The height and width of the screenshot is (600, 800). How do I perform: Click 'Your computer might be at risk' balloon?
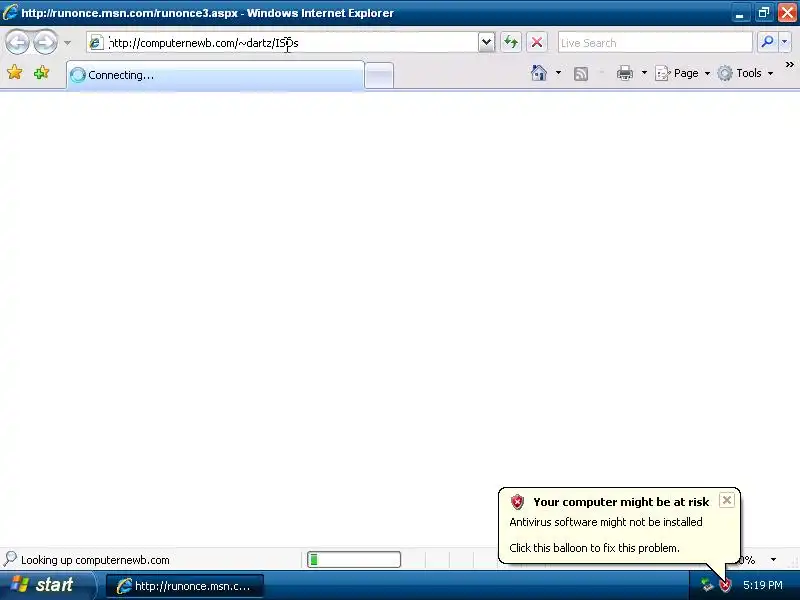pos(621,502)
